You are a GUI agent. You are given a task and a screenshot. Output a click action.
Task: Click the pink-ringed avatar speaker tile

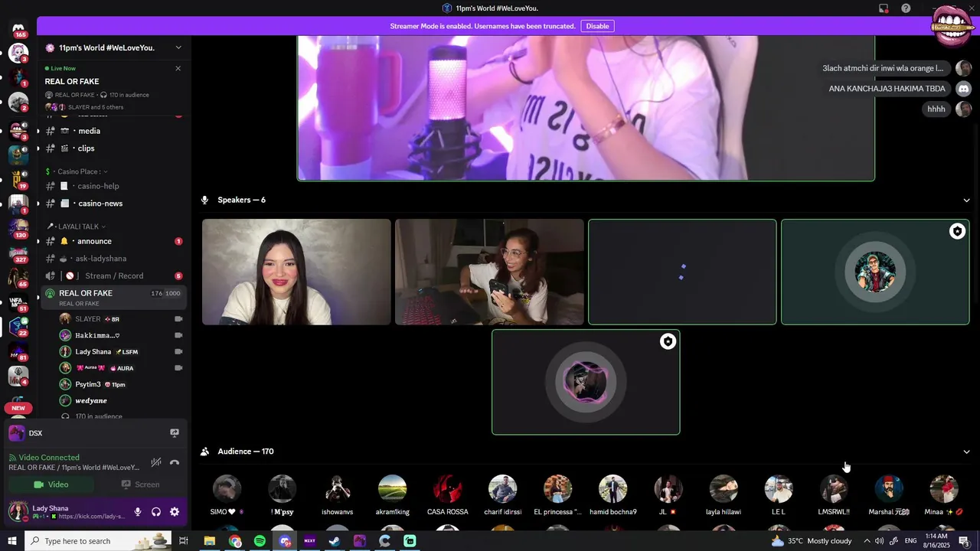pos(586,382)
